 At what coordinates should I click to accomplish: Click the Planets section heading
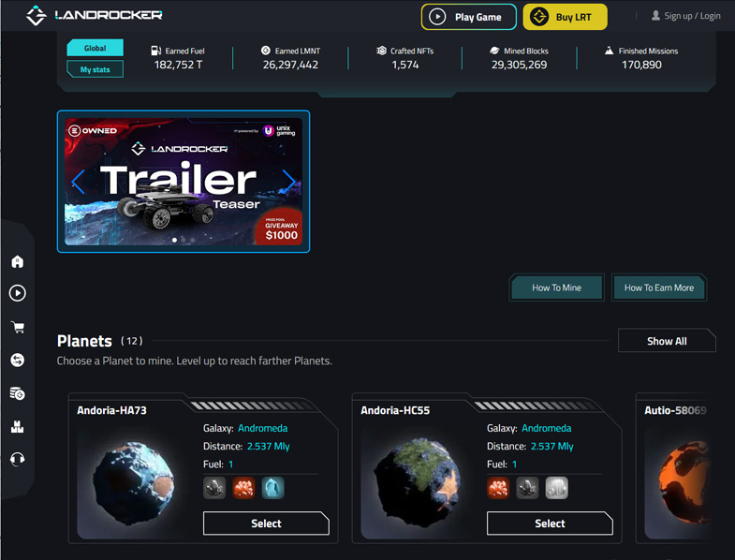tap(84, 341)
